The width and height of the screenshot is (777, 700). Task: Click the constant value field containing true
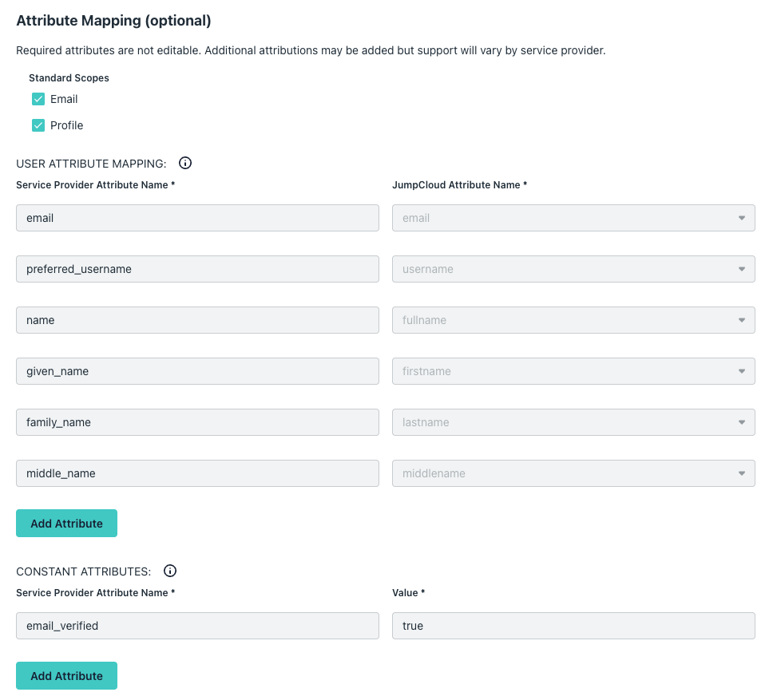pos(573,626)
